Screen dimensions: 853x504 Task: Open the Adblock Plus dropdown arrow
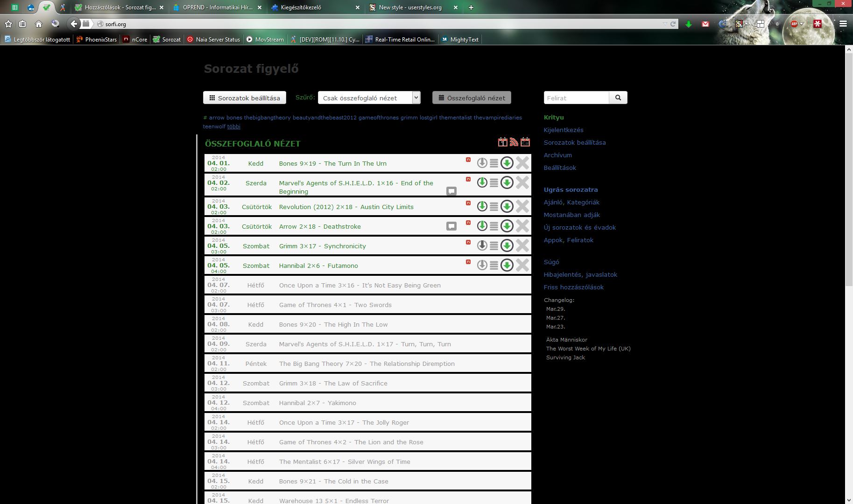coord(801,24)
